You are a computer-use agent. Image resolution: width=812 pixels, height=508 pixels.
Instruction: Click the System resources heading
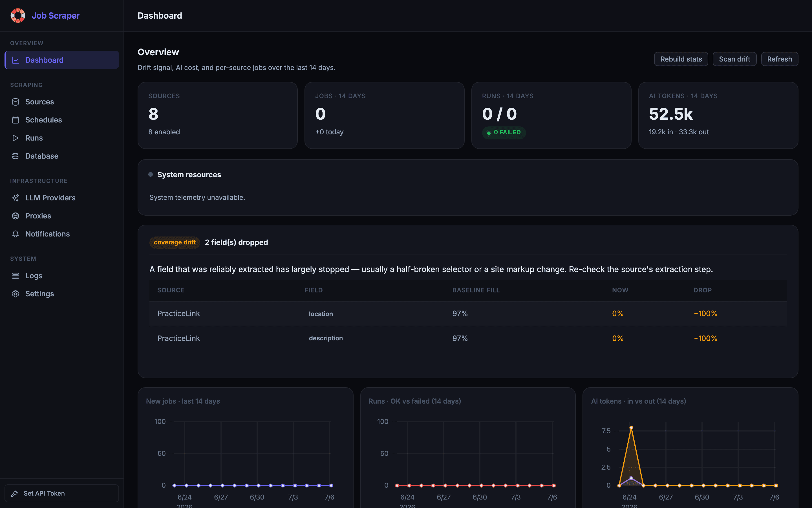[x=189, y=175]
